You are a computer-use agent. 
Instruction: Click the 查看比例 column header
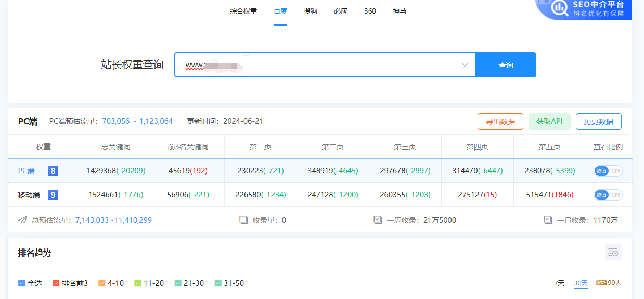(x=608, y=147)
